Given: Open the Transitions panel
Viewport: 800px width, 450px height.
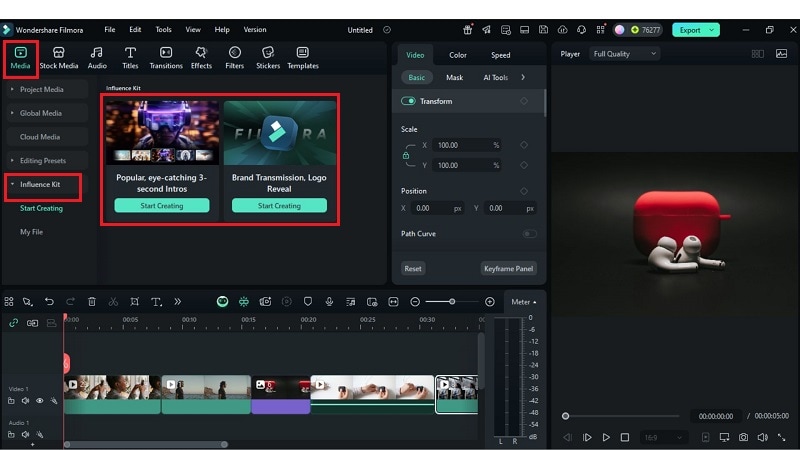Looking at the screenshot, I should 166,58.
